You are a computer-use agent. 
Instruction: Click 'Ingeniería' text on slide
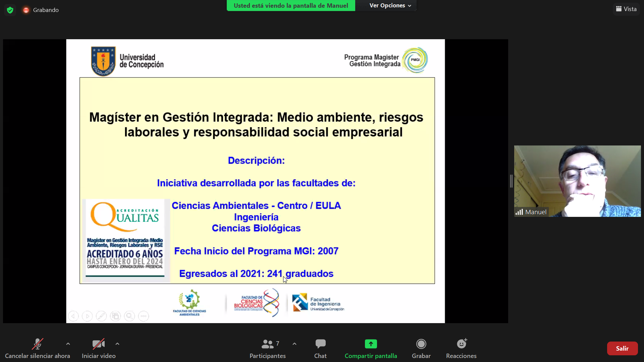click(256, 217)
